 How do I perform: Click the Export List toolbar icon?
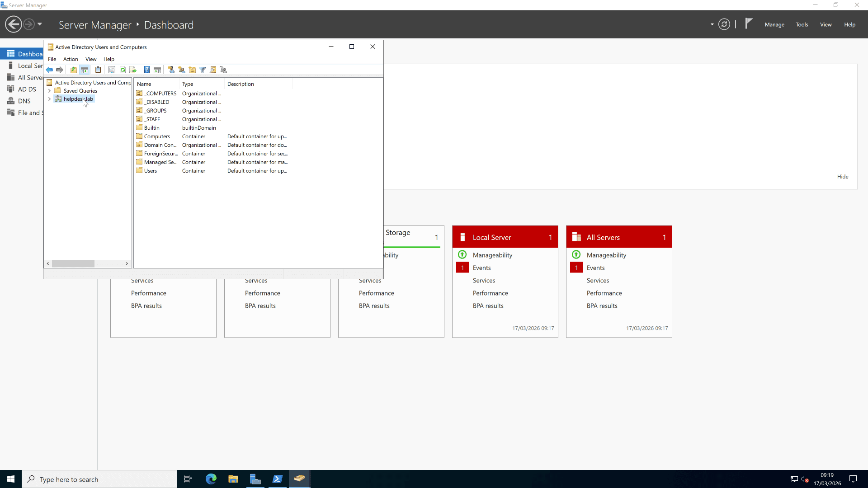pyautogui.click(x=133, y=70)
